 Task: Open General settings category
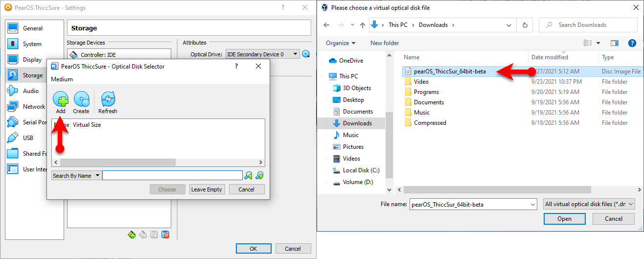click(x=32, y=28)
